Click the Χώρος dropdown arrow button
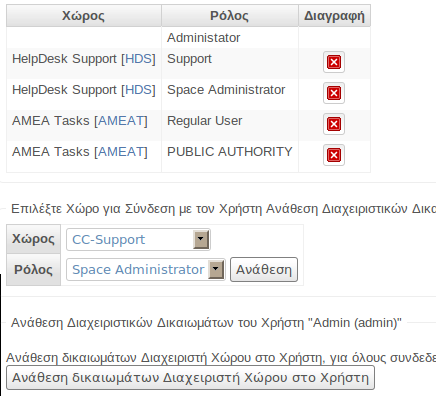The width and height of the screenshot is (436, 396). [x=201, y=239]
